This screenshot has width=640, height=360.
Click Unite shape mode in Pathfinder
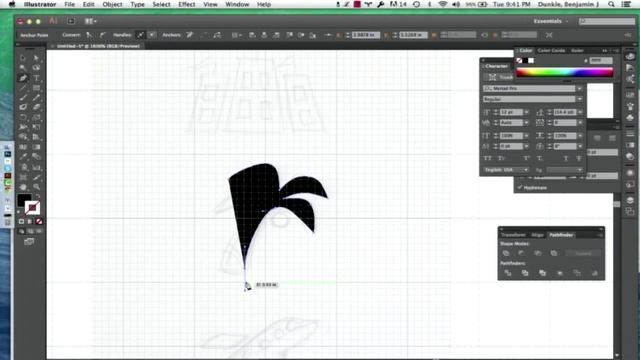point(506,253)
